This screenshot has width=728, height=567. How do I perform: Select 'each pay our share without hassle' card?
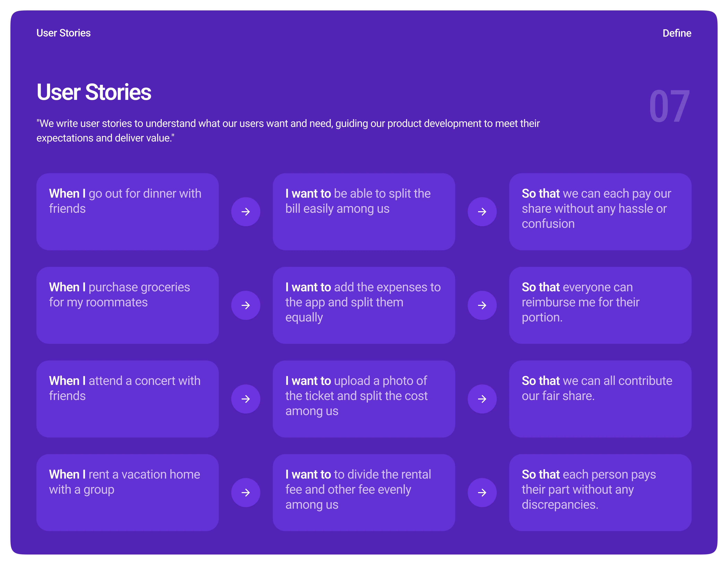tap(600, 212)
